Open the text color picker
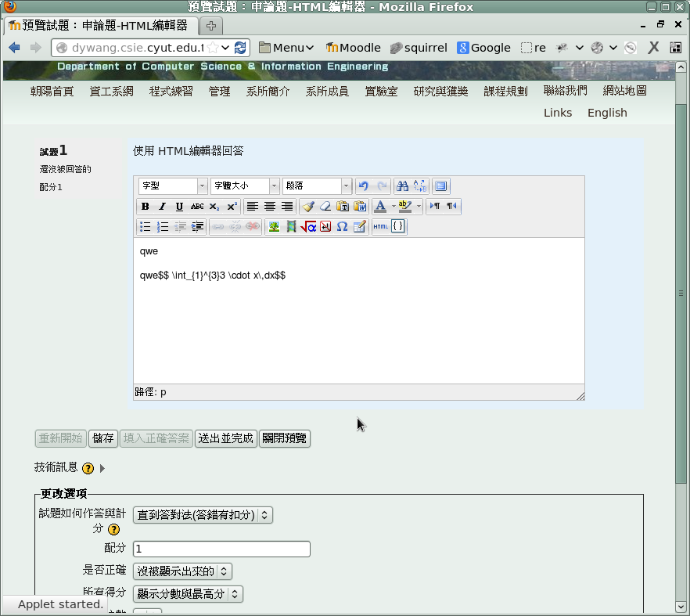Screen dimensions: 690x616 (380, 207)
